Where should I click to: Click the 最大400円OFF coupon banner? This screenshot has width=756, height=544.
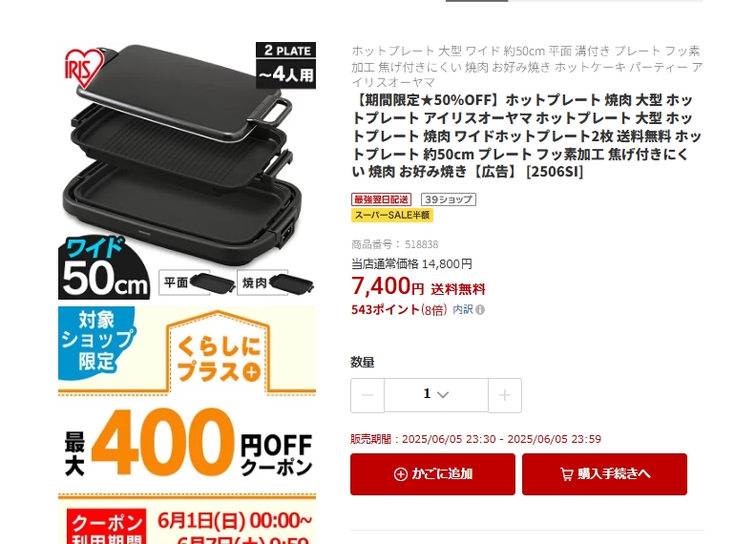[187, 426]
